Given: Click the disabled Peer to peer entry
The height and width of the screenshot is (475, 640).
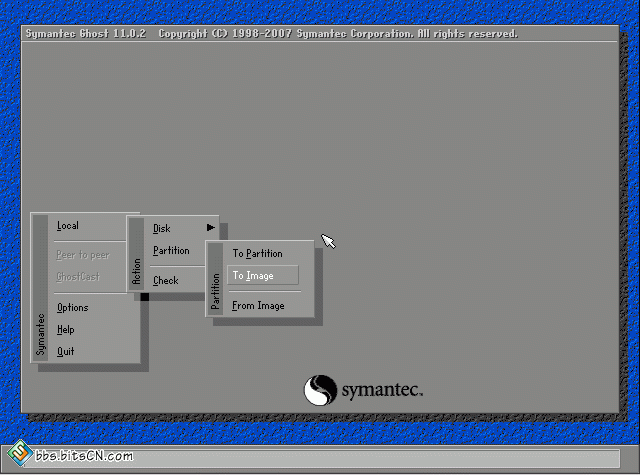Looking at the screenshot, I should pos(83,255).
